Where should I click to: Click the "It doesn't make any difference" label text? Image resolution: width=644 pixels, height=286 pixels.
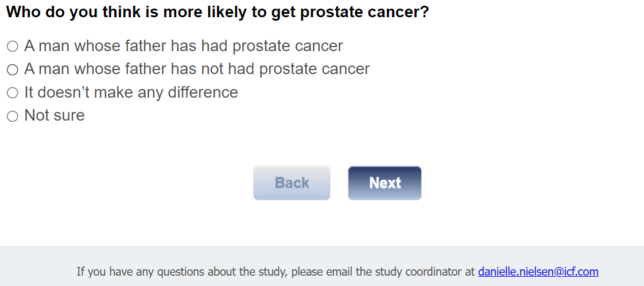(x=131, y=92)
